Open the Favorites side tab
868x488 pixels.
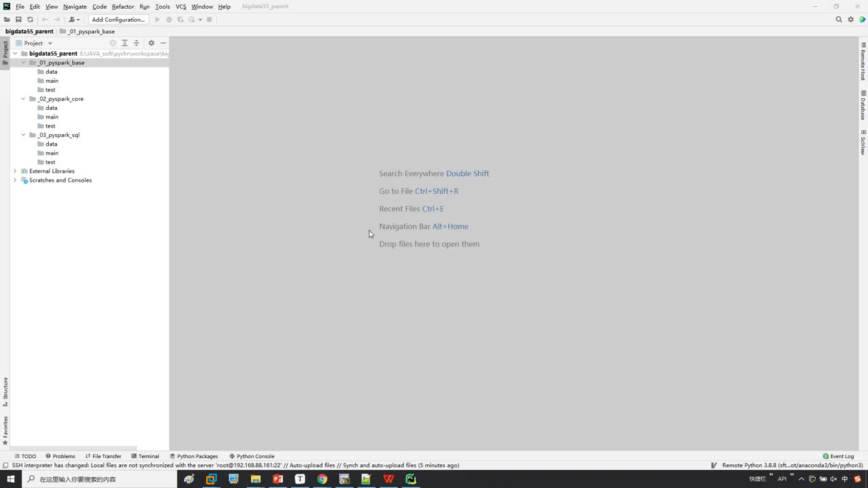[x=5, y=430]
